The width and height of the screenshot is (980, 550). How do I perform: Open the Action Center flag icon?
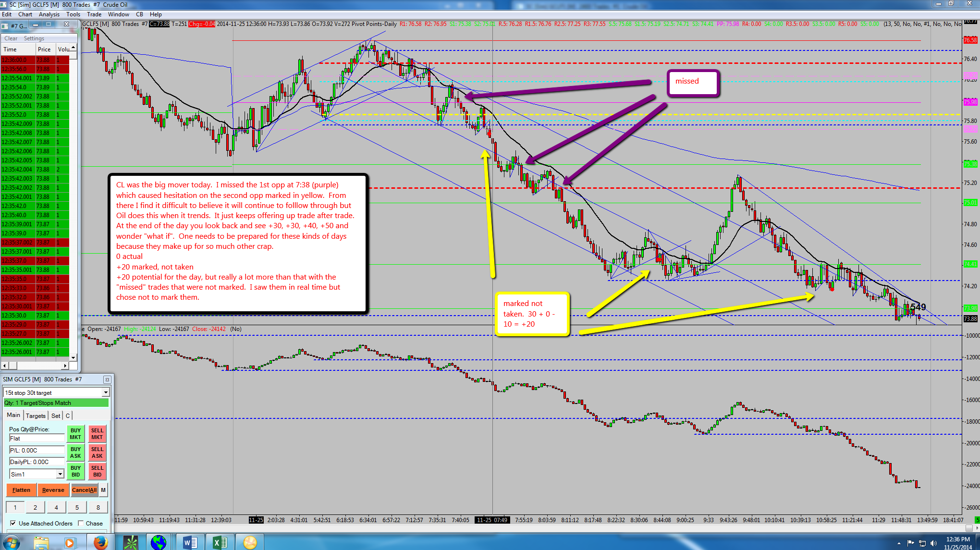pos(910,543)
